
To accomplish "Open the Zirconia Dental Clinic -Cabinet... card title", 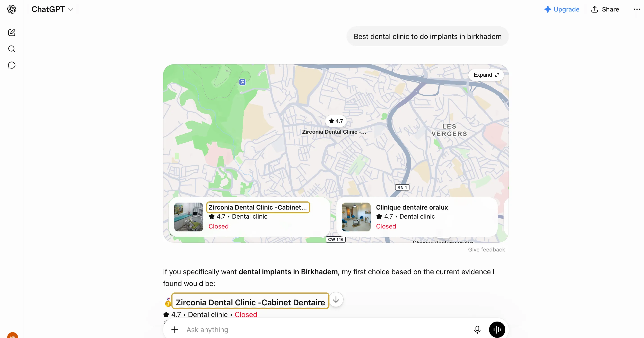I will [x=258, y=207].
